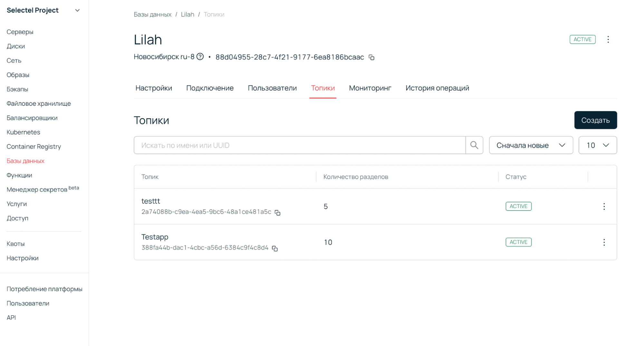644x346 pixels.
Task: Focus the topic search input field
Action: tap(300, 145)
